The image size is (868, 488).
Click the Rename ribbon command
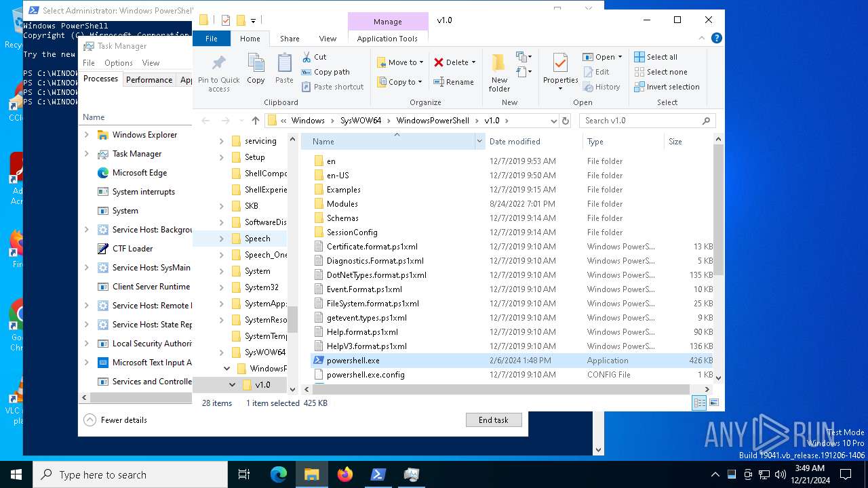pyautogui.click(x=454, y=82)
